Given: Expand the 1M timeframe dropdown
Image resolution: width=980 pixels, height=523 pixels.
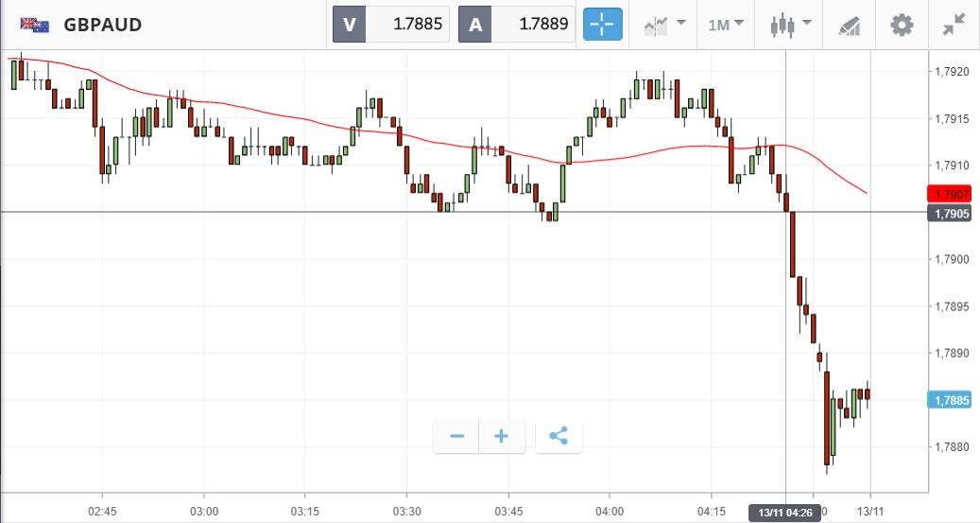Looking at the screenshot, I should [726, 26].
